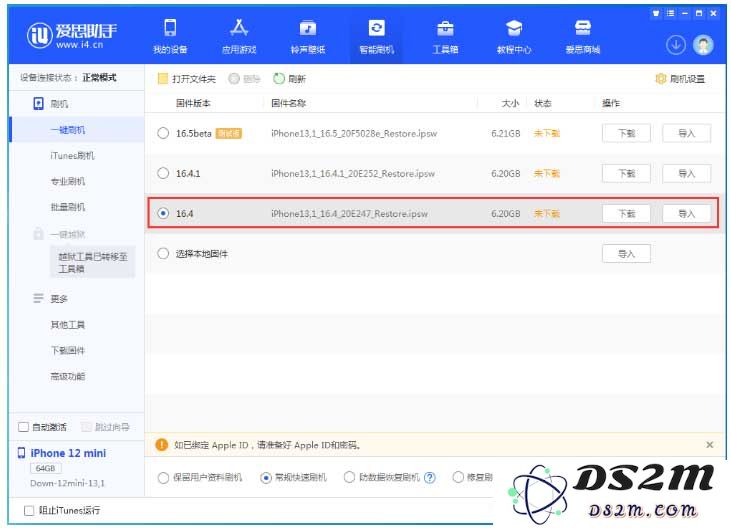Download the 16.5beta firmware
This screenshot has height=528, width=731.
tap(626, 133)
